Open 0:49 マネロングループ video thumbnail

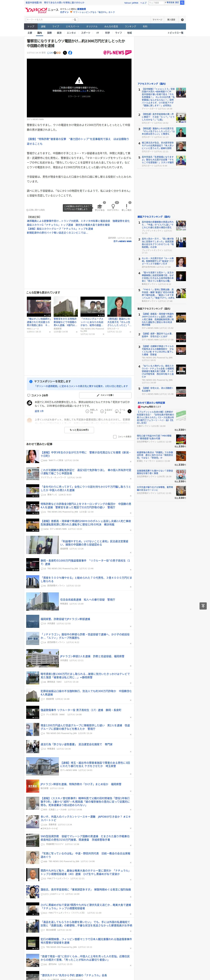[92, 307]
